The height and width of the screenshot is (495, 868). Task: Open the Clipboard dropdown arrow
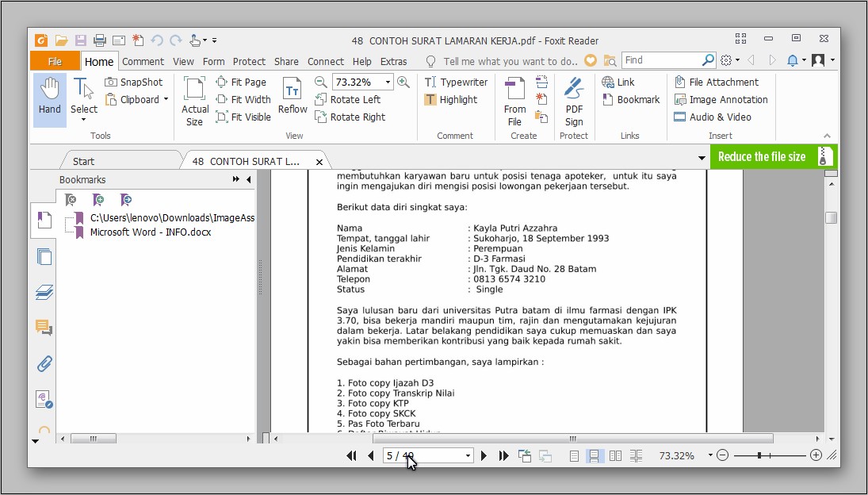[x=166, y=100]
